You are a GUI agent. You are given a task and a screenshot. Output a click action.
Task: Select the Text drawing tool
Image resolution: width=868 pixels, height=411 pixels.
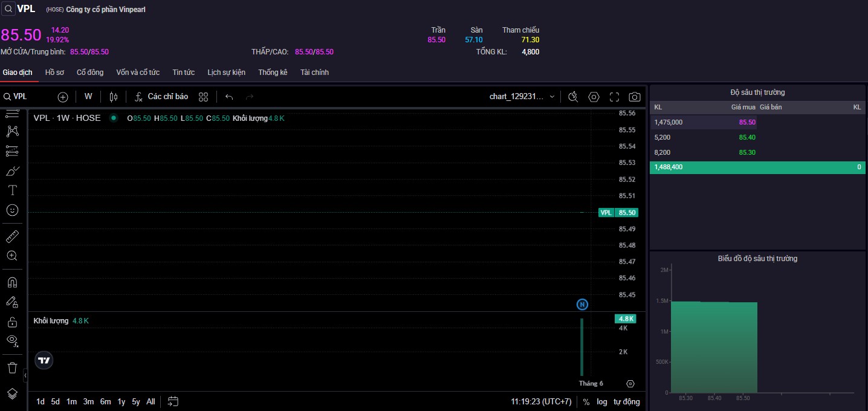(x=12, y=190)
